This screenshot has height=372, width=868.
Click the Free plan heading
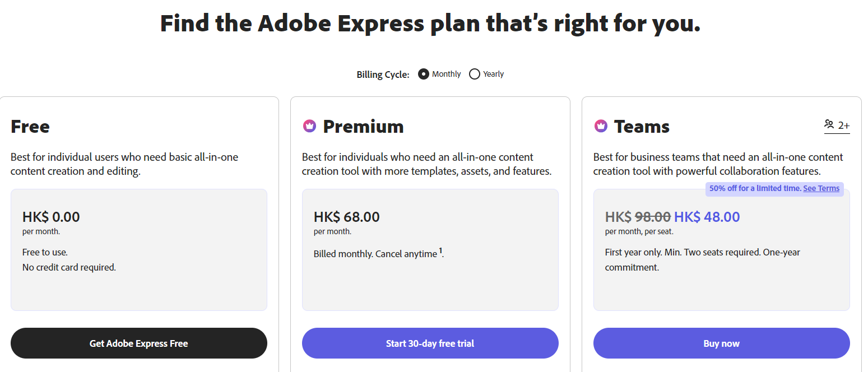(30, 126)
